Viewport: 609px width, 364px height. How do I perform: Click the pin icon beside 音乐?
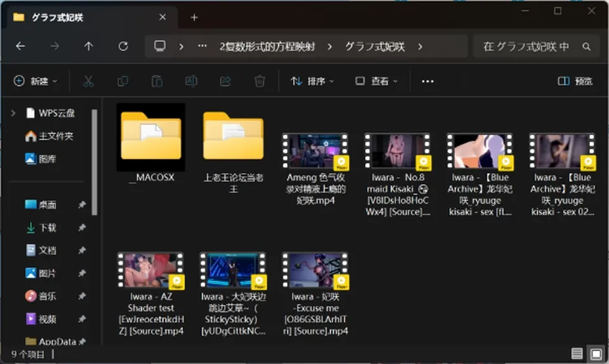click(82, 296)
